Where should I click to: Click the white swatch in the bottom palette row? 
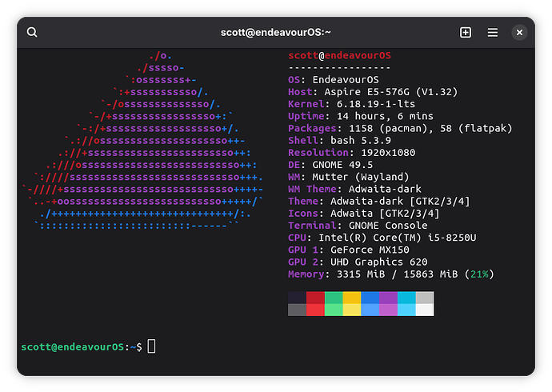tap(425, 310)
